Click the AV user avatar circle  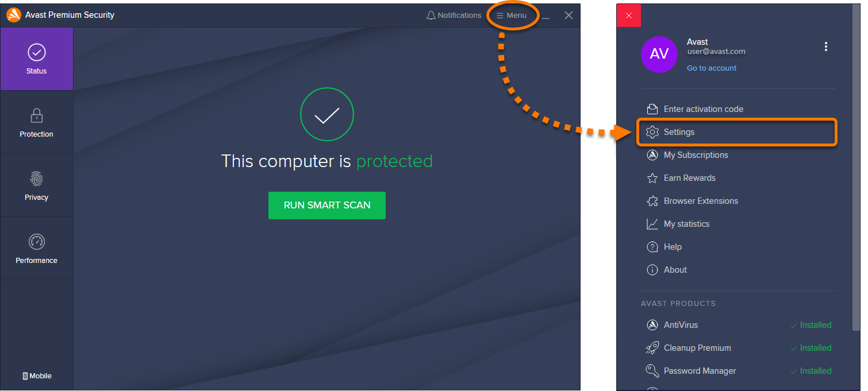pyautogui.click(x=659, y=54)
